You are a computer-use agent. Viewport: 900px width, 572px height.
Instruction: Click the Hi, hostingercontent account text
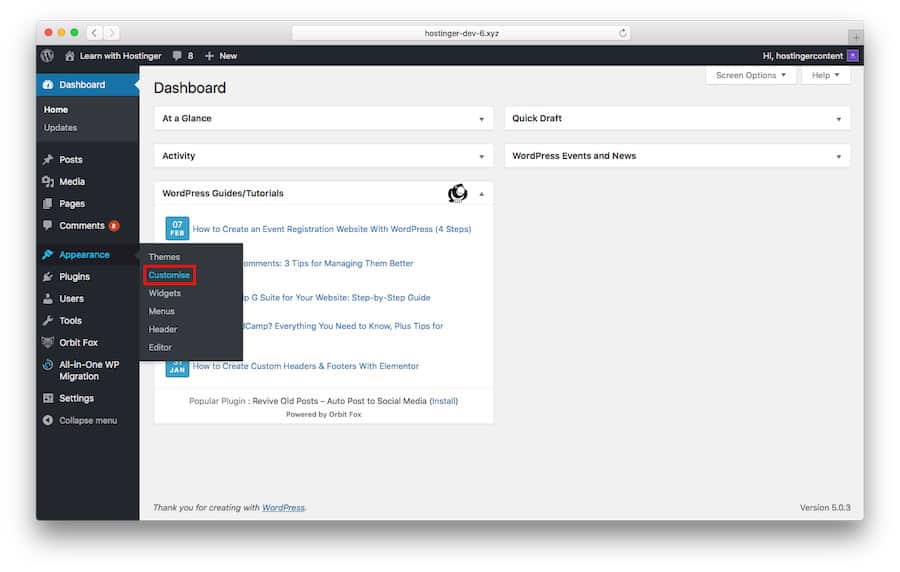pyautogui.click(x=802, y=56)
